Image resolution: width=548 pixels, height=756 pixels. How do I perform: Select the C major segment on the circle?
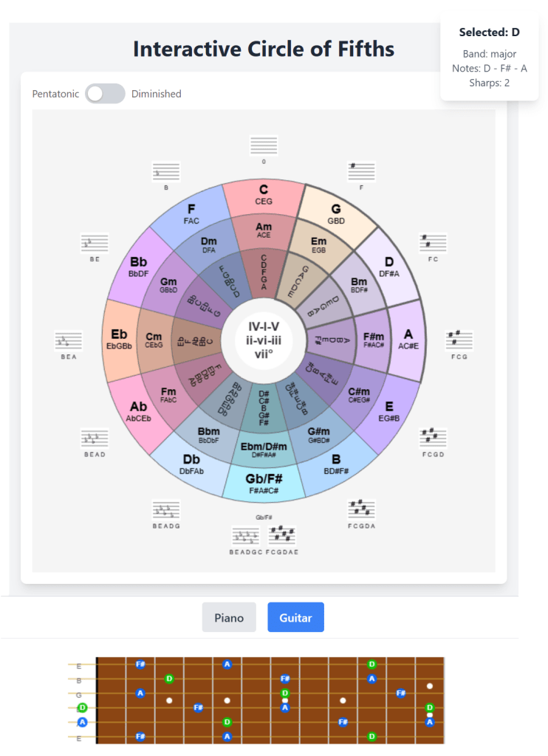click(x=264, y=195)
